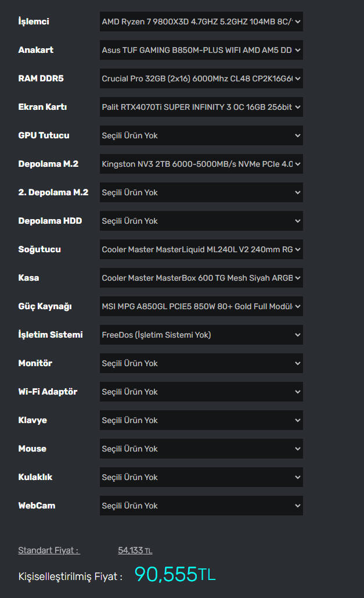Select a product in Monitör dropdown
Image resolution: width=364 pixels, height=598 pixels.
(201, 363)
